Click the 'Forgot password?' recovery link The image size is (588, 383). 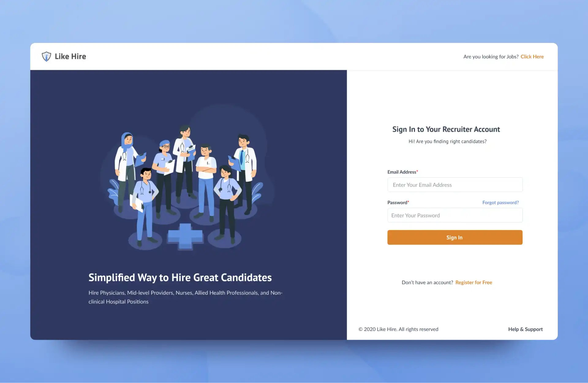coord(500,202)
